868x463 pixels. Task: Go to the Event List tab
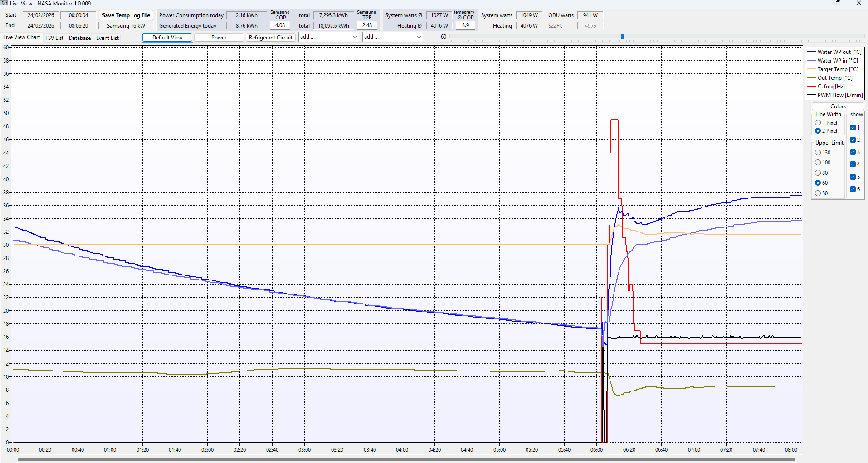point(107,38)
